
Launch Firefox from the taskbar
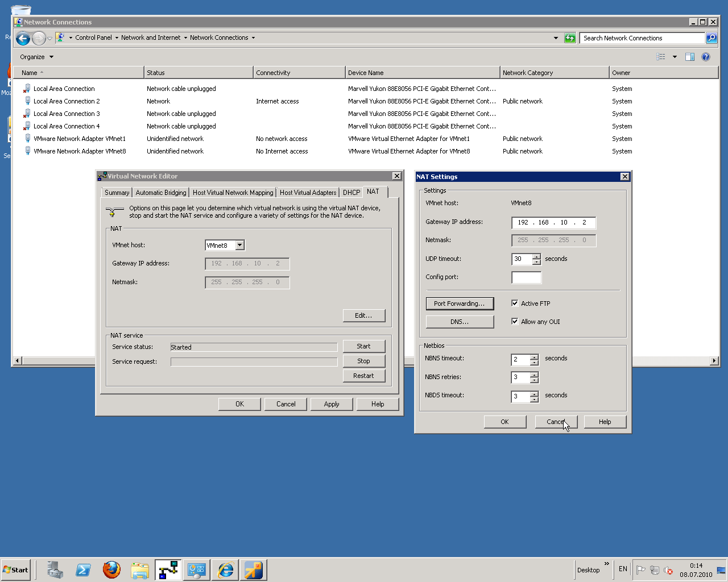pyautogui.click(x=111, y=569)
